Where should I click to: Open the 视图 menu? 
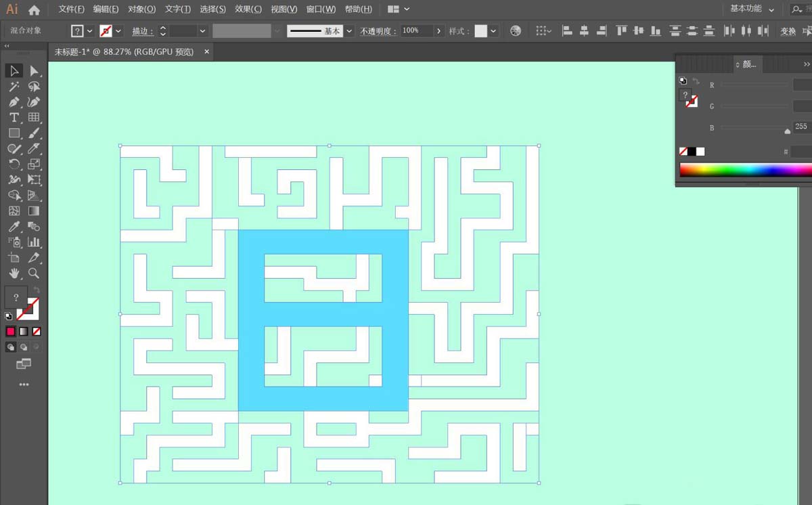click(284, 9)
